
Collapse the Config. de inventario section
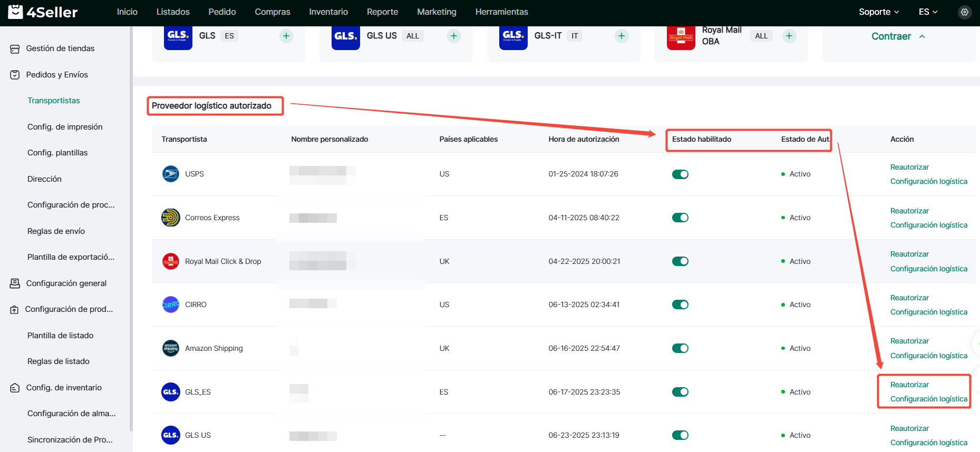coord(64,388)
